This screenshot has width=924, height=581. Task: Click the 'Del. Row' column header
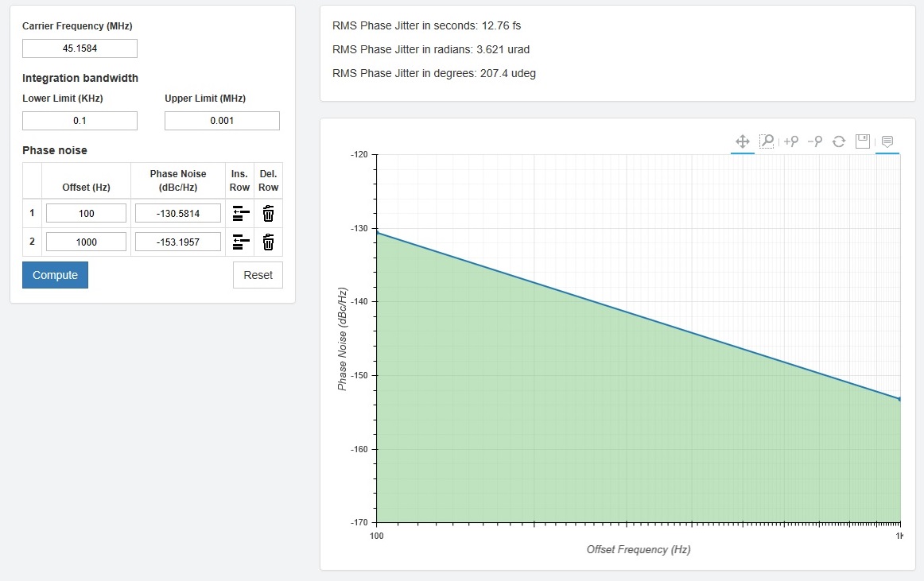click(x=268, y=180)
